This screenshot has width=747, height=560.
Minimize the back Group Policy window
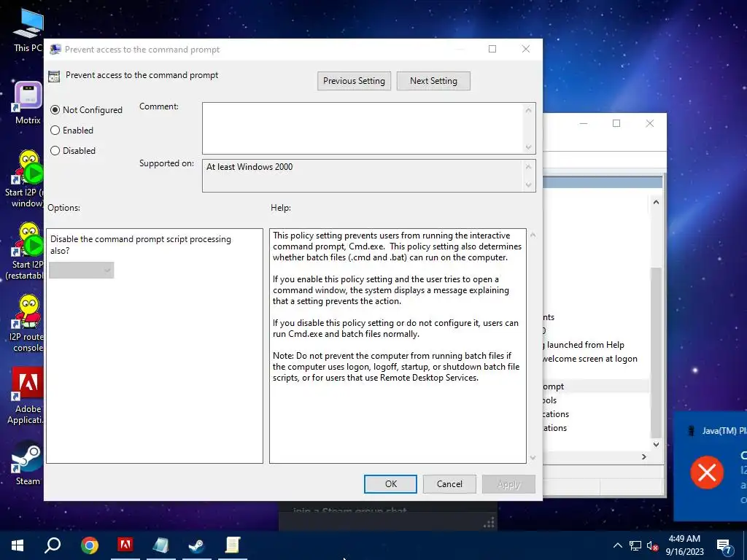[x=584, y=123]
